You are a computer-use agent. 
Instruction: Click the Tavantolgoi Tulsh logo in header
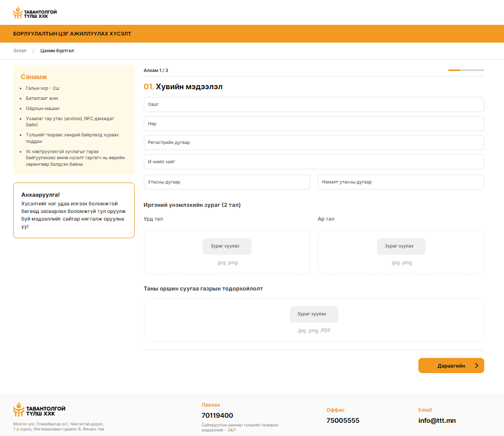(35, 13)
